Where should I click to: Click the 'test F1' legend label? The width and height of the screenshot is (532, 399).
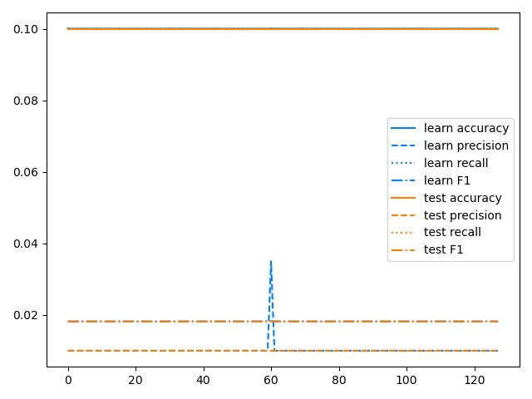(443, 249)
